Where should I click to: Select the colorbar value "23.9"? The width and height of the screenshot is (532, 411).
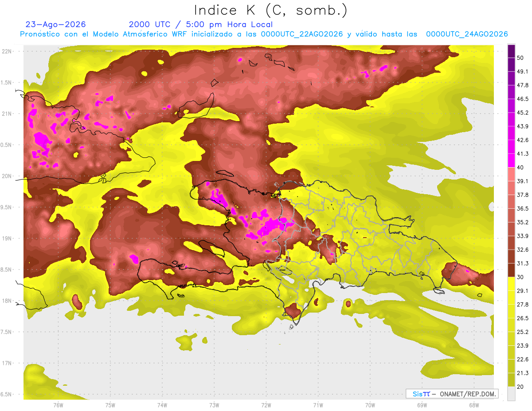click(523, 346)
